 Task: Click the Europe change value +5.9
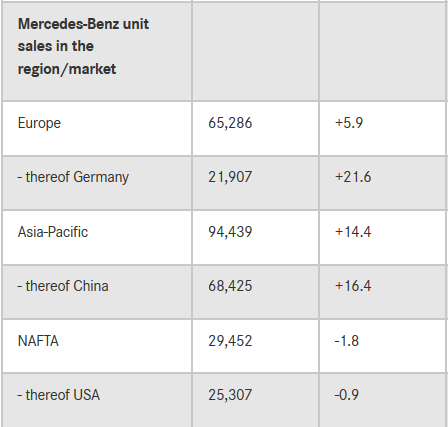pyautogui.click(x=349, y=123)
